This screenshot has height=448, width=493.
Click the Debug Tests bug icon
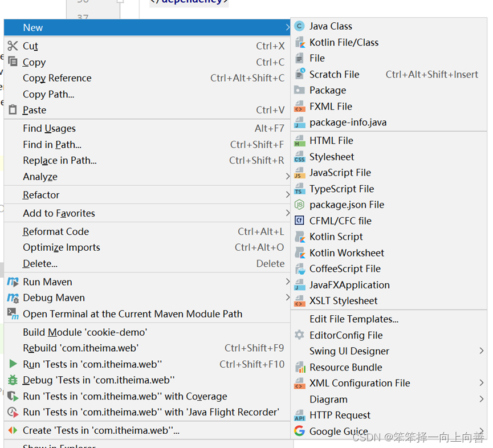13,380
